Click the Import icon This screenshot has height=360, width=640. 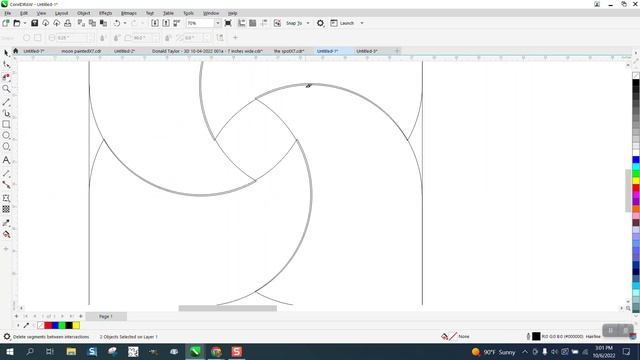(155, 23)
